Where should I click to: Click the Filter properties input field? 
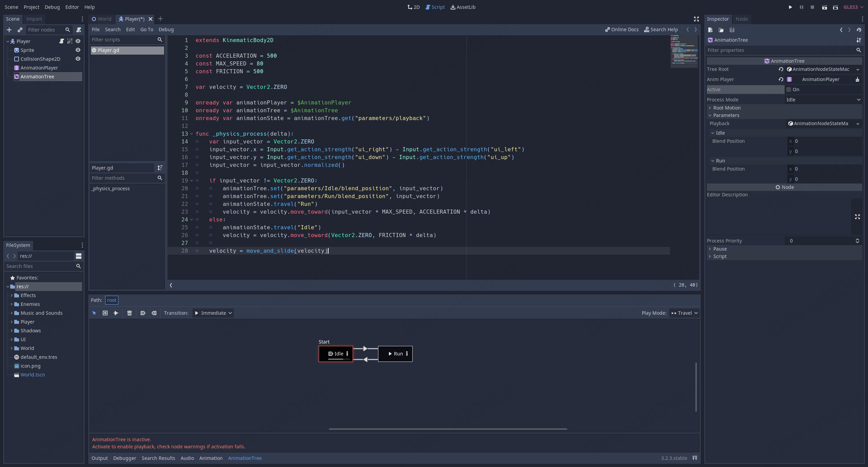pos(780,50)
